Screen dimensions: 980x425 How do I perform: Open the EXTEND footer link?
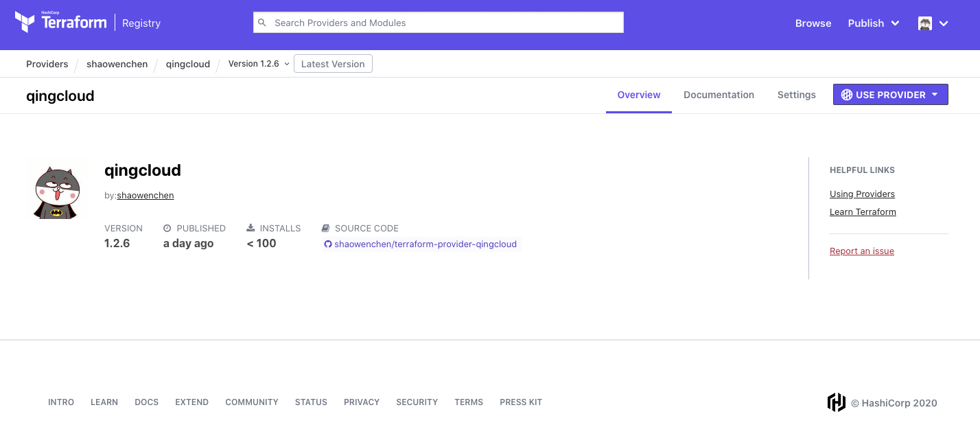pos(192,402)
